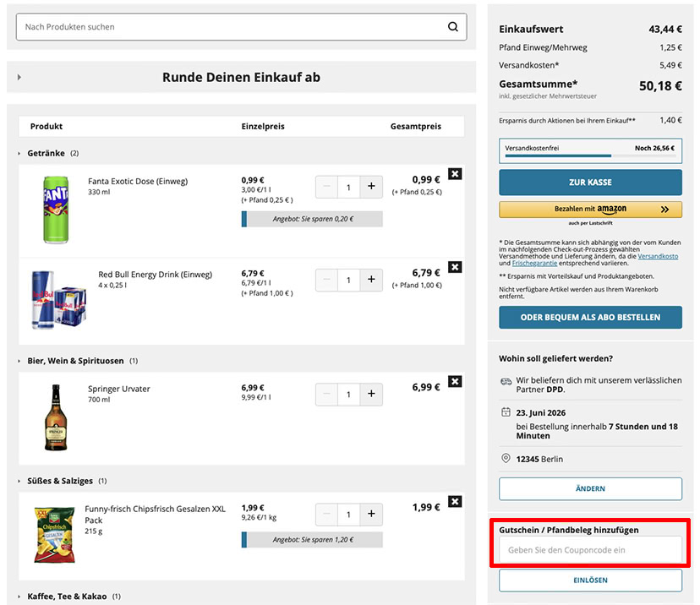Remove Red Bull Energy Drink from cart
The height and width of the screenshot is (605, 700).
click(455, 267)
